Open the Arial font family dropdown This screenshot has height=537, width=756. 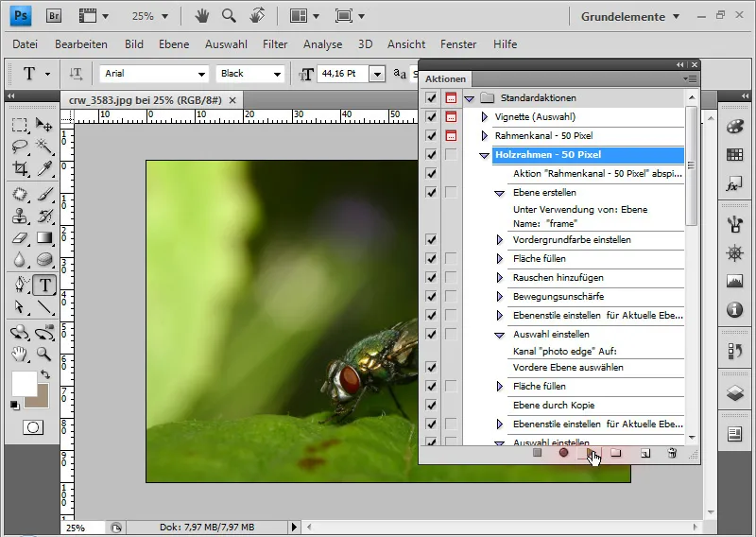[x=201, y=74]
